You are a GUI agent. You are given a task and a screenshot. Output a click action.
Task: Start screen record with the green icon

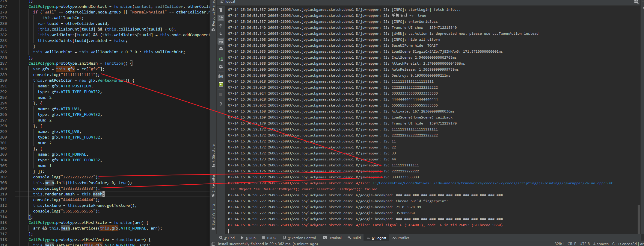[221, 84]
